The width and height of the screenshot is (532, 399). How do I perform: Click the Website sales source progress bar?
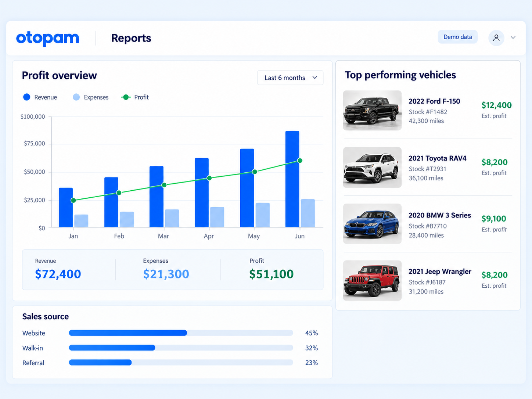[x=181, y=333]
